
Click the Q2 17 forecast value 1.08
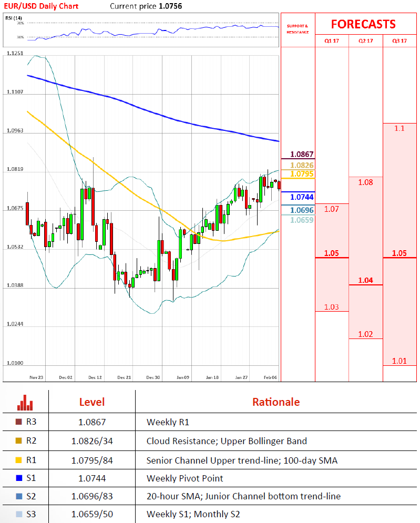(366, 182)
